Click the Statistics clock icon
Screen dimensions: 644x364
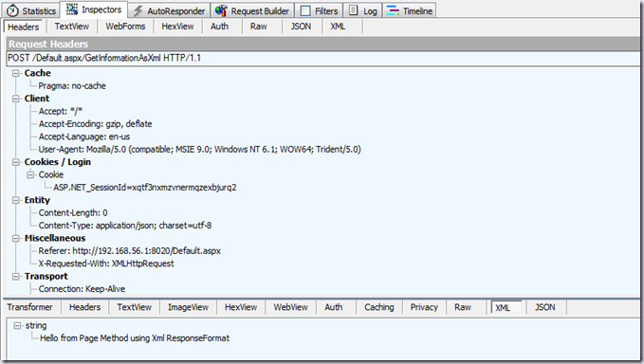click(12, 10)
